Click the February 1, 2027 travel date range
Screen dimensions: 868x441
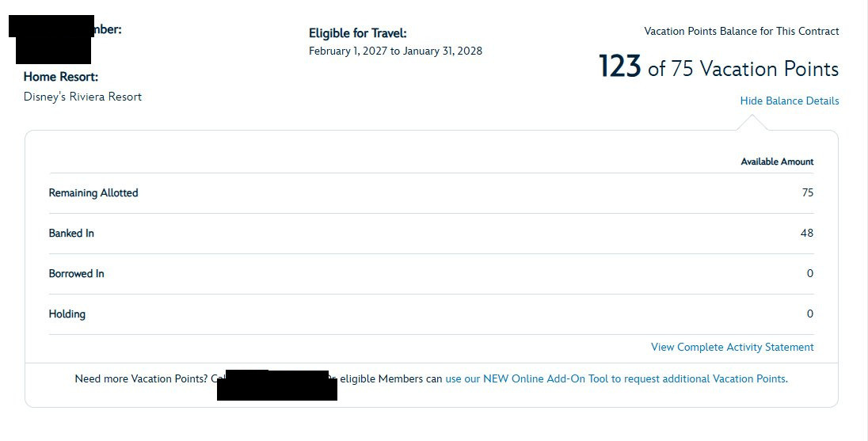pyautogui.click(x=395, y=51)
